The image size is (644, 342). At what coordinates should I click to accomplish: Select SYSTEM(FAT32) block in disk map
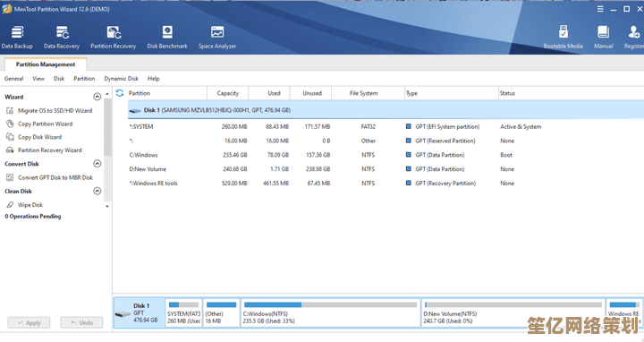tap(183, 312)
